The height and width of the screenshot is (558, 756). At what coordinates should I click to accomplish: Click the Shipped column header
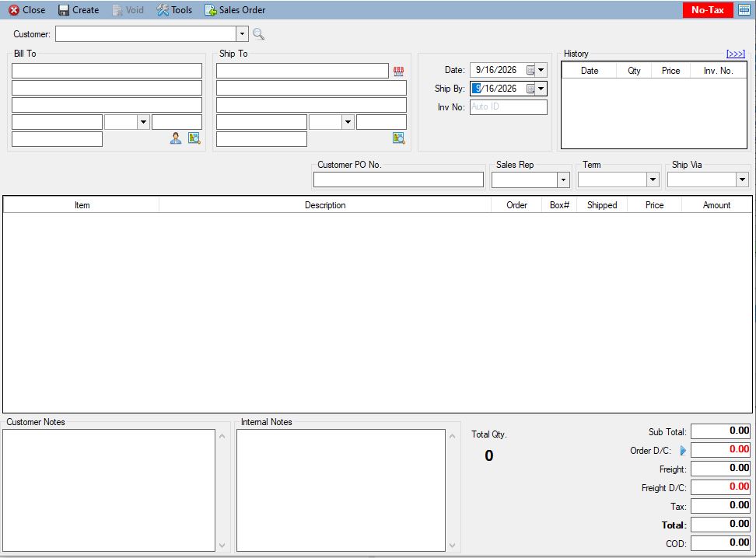point(602,205)
